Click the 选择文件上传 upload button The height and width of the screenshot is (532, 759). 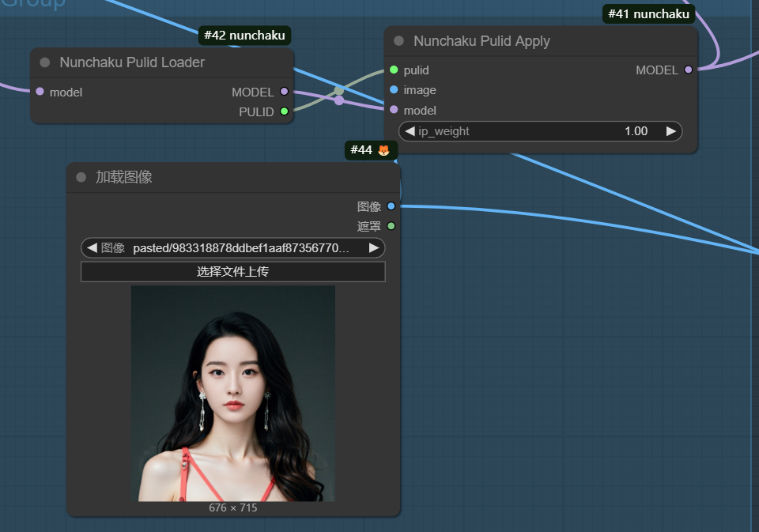pos(232,272)
